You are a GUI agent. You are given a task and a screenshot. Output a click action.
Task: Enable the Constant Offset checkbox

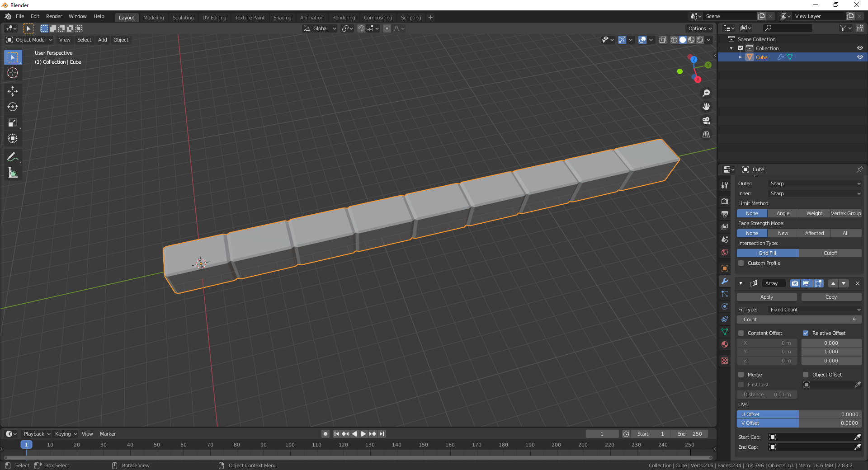click(741, 333)
